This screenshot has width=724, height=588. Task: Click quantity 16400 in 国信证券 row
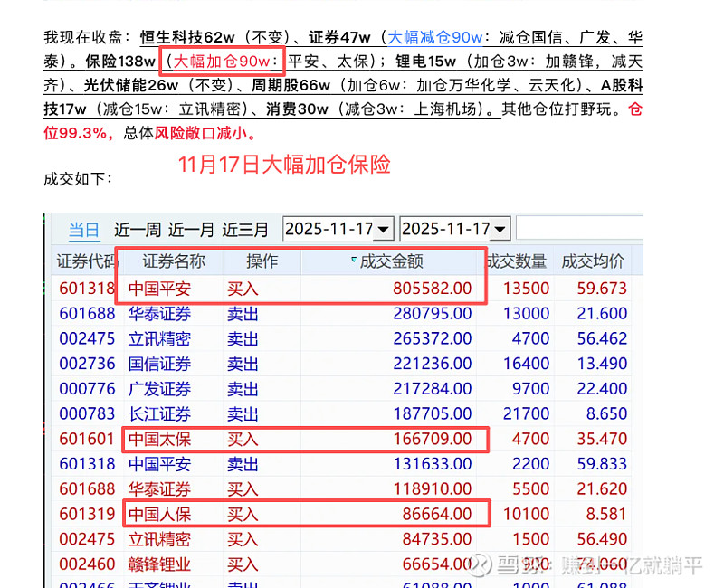(x=526, y=364)
